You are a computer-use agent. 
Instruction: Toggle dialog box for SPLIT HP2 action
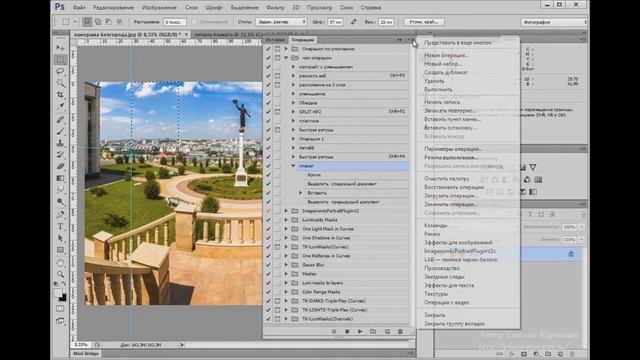click(277, 112)
